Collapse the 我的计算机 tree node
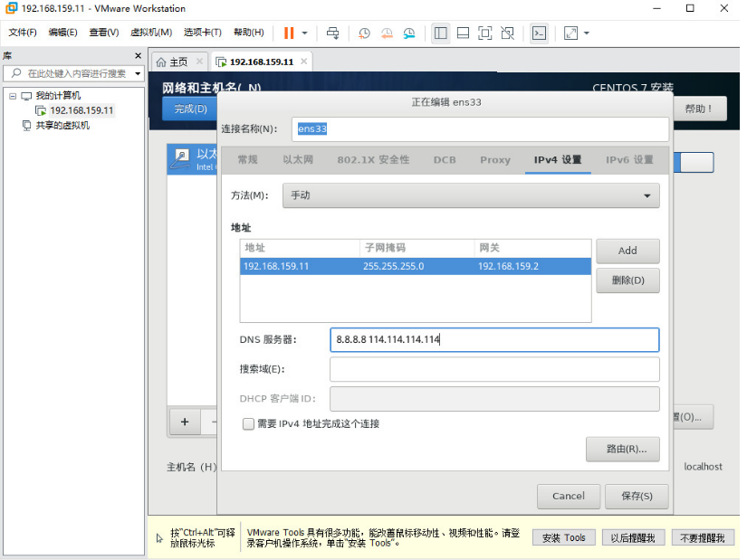This screenshot has height=560, width=747. pyautogui.click(x=13, y=96)
